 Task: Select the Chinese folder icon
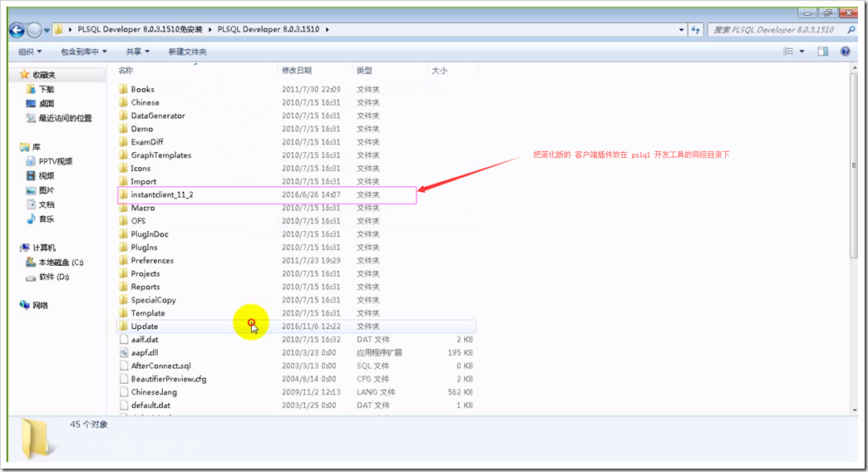coord(123,102)
